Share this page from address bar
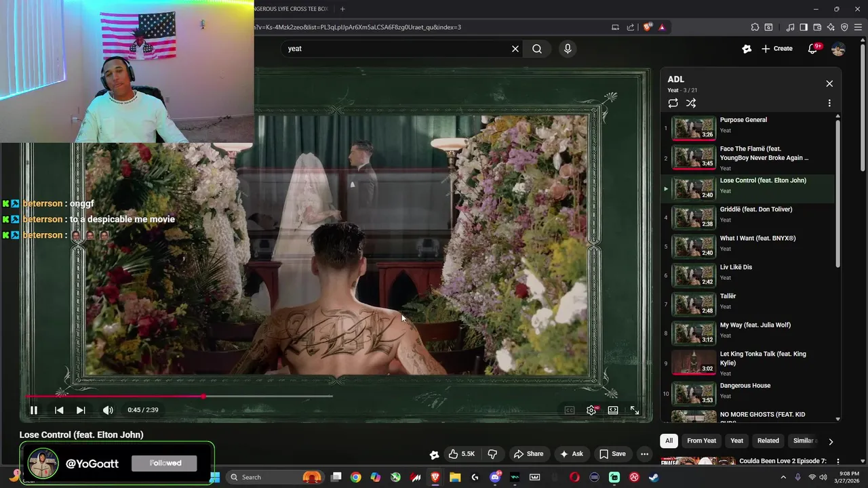This screenshot has width=868, height=488. [x=631, y=27]
